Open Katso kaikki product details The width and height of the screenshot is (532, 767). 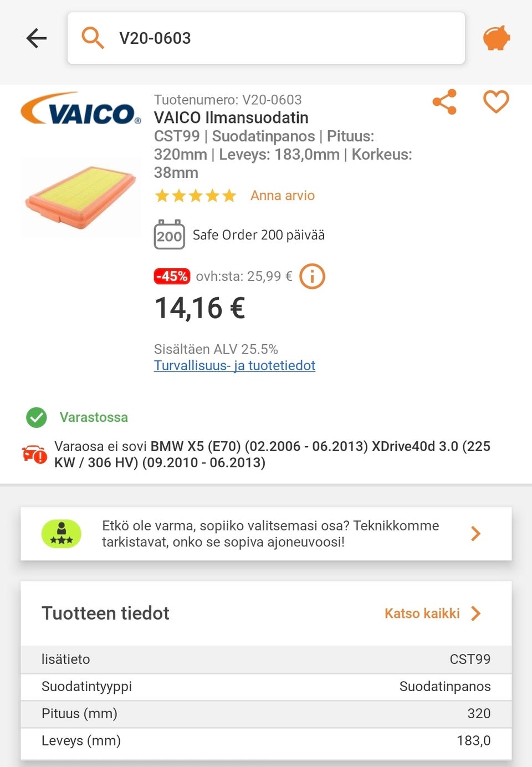tap(422, 613)
